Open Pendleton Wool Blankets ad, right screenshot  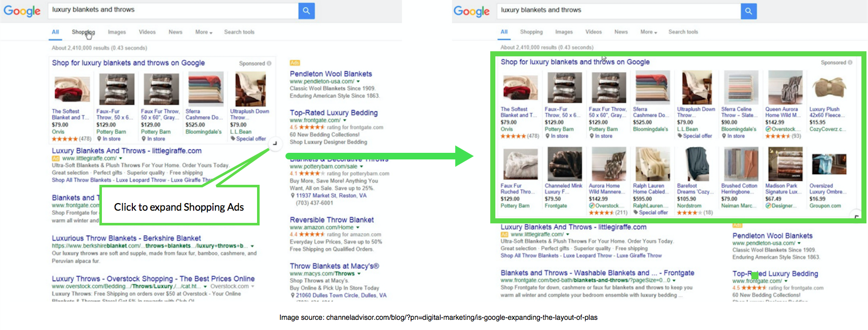point(772,236)
